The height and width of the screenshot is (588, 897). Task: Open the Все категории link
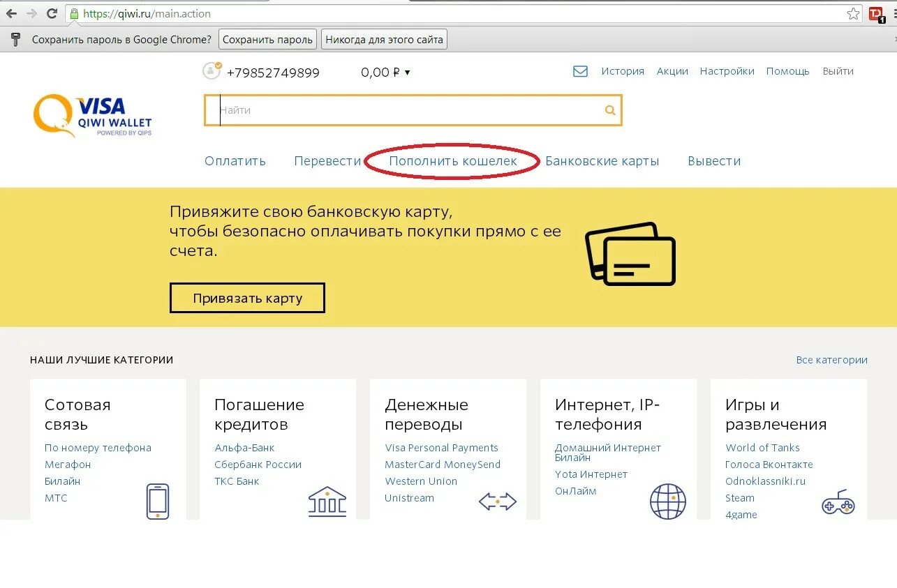click(831, 360)
